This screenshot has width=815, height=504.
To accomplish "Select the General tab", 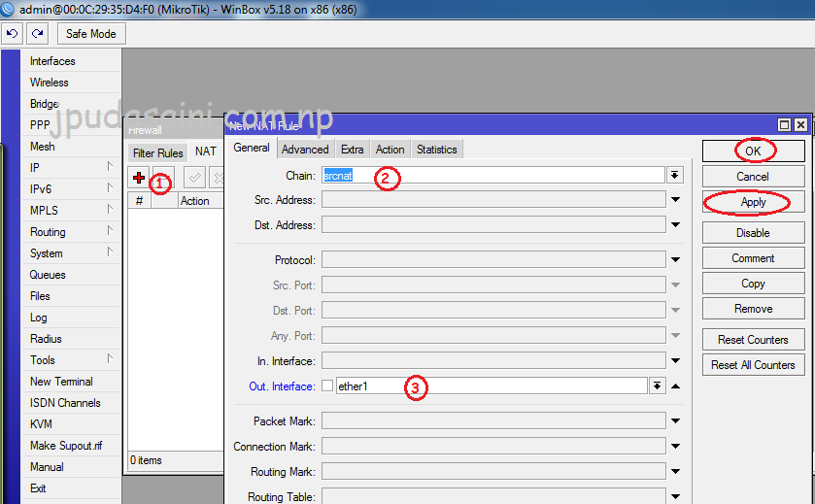I will tap(251, 148).
